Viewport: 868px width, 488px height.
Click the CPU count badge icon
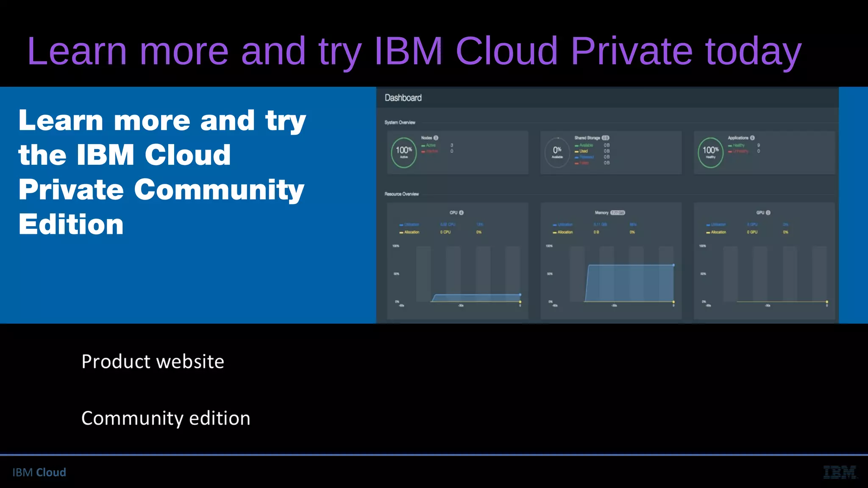462,213
